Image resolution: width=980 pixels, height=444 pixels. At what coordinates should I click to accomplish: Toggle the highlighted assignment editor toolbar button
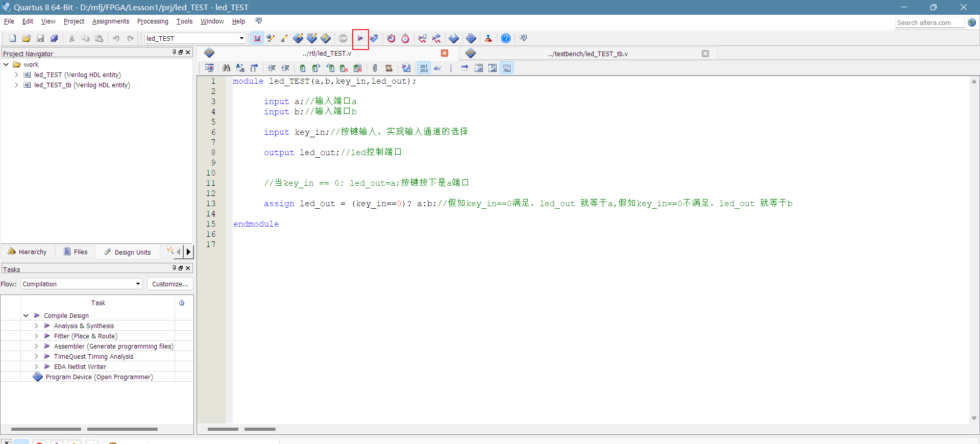pos(257,38)
